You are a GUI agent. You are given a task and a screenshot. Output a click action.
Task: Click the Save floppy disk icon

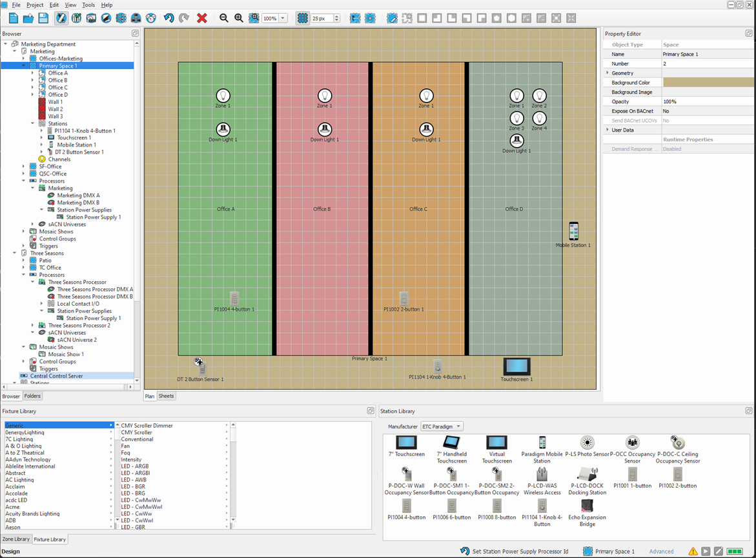tap(43, 18)
